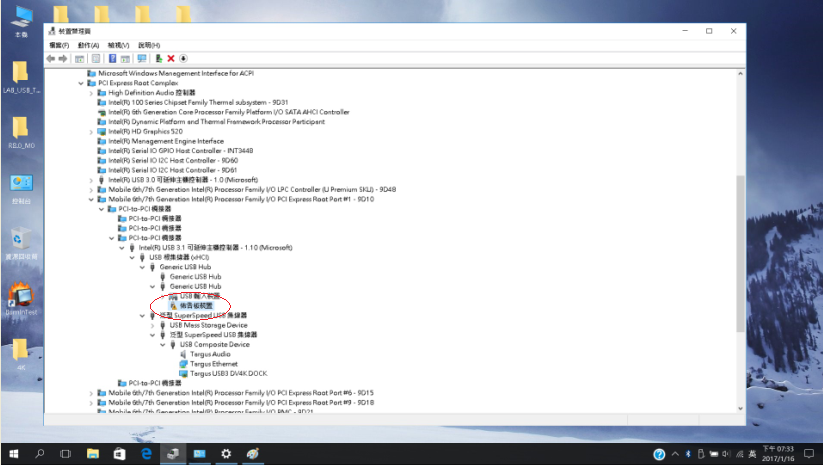823x465 pixels.
Task: Click the Targus USB3 DV4K DOCK icon
Action: pyautogui.click(x=183, y=374)
